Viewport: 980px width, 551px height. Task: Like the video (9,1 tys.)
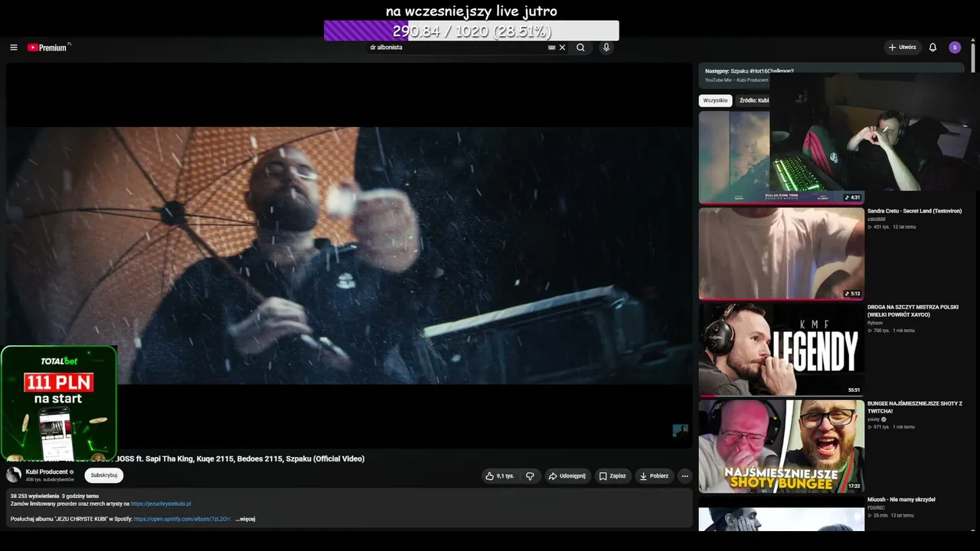(x=499, y=476)
